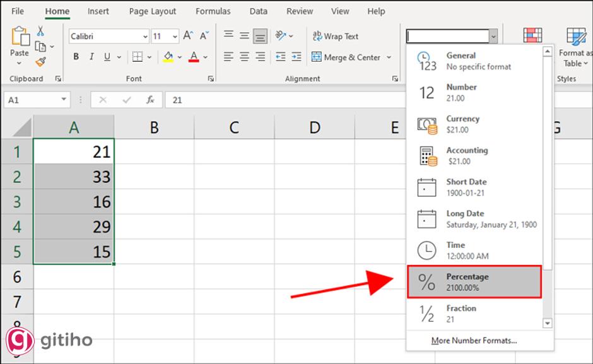Image resolution: width=593 pixels, height=364 pixels.
Task: Click the Copy icon
Action: point(40,46)
